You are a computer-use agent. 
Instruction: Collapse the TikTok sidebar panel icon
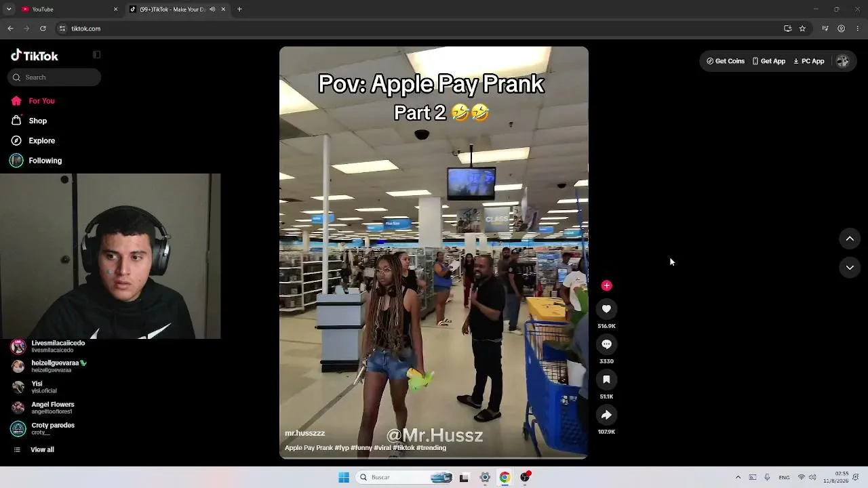[x=96, y=55]
